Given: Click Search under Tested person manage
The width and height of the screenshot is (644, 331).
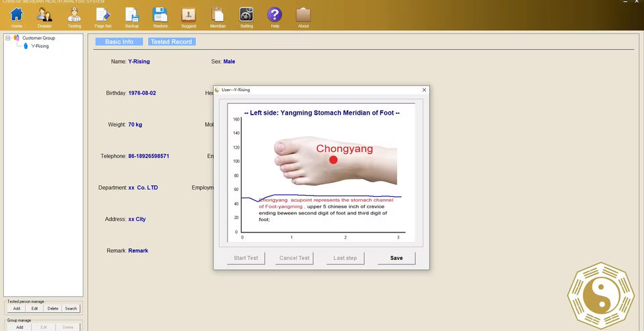Looking at the screenshot, I should [x=71, y=309].
